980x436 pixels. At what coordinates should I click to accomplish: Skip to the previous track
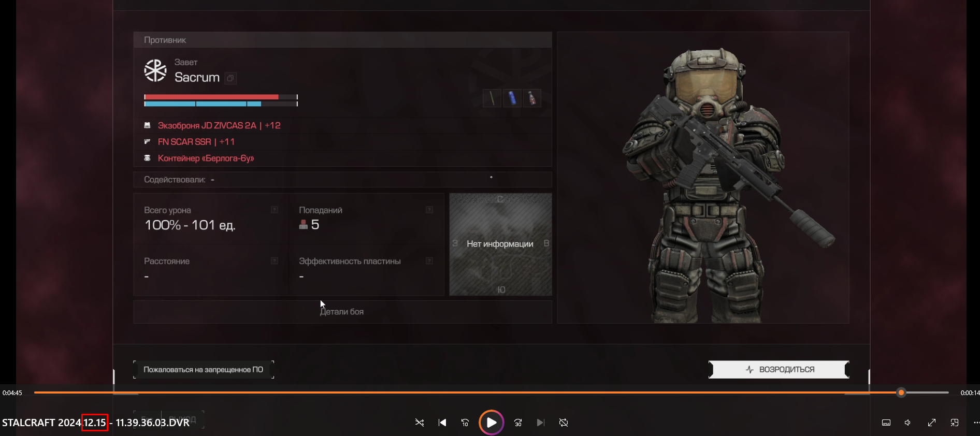point(442,423)
